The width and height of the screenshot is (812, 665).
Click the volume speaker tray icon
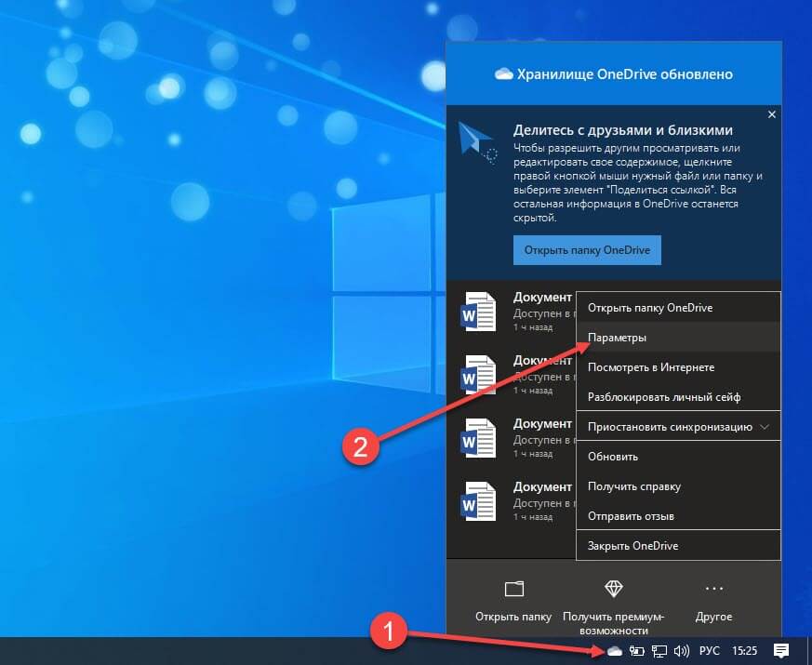click(681, 651)
